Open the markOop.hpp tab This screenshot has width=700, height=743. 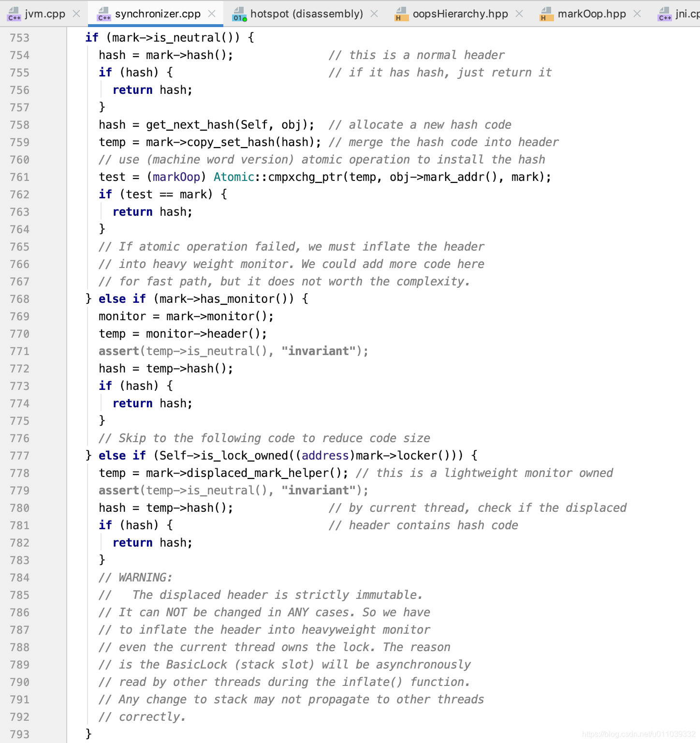coord(593,14)
